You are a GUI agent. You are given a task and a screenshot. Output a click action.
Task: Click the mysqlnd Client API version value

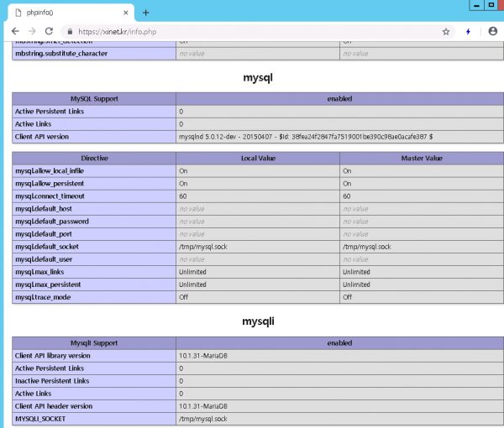[x=306, y=137]
